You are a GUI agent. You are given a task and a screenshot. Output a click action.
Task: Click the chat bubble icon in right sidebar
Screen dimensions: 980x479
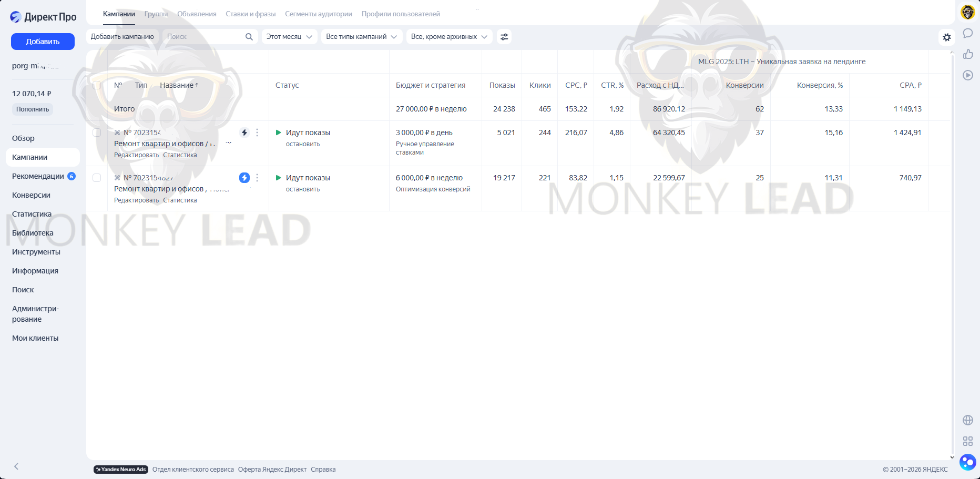point(967,34)
